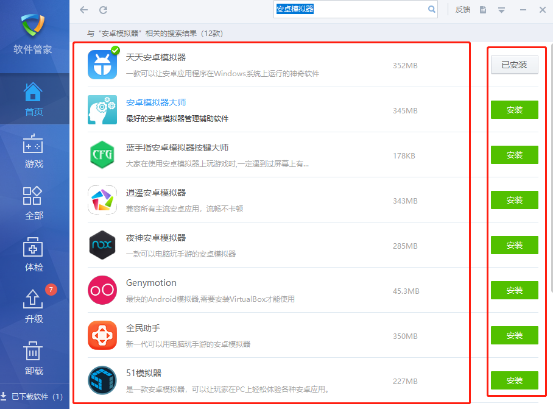Install 安卓模拟器大师
This screenshot has width=554, height=409.
[x=514, y=110]
